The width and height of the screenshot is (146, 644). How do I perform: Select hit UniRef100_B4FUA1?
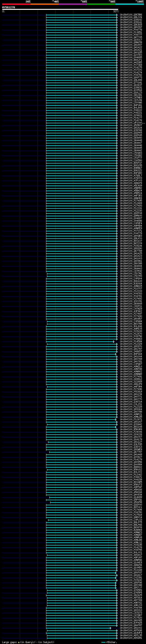point(131,105)
